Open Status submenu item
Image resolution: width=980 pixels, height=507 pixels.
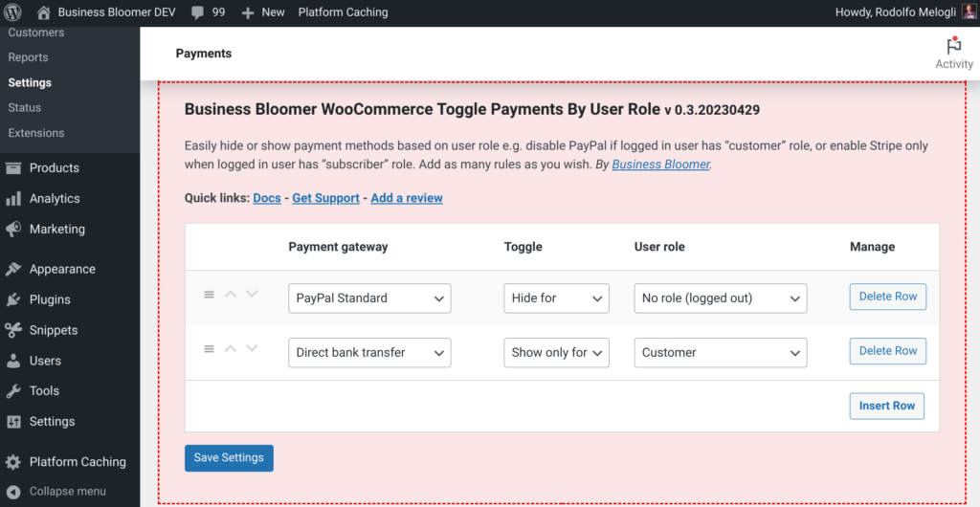(24, 107)
